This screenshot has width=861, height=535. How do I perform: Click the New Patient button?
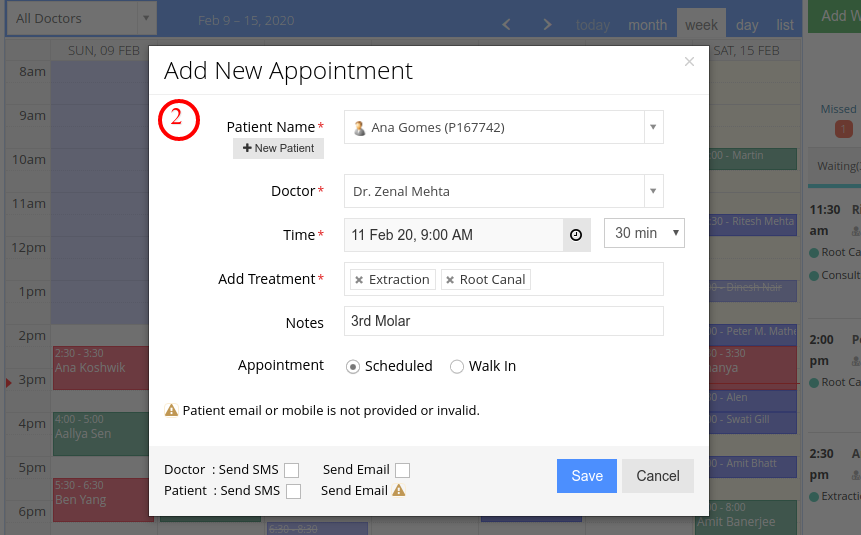(278, 148)
